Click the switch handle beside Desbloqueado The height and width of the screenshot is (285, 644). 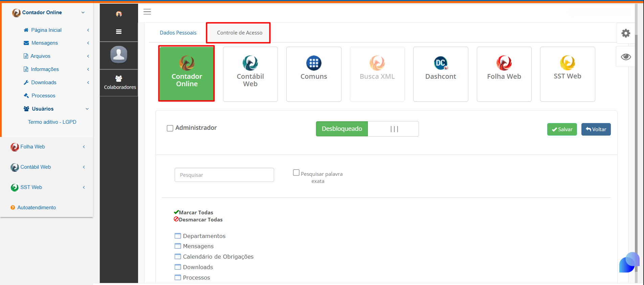coord(394,129)
